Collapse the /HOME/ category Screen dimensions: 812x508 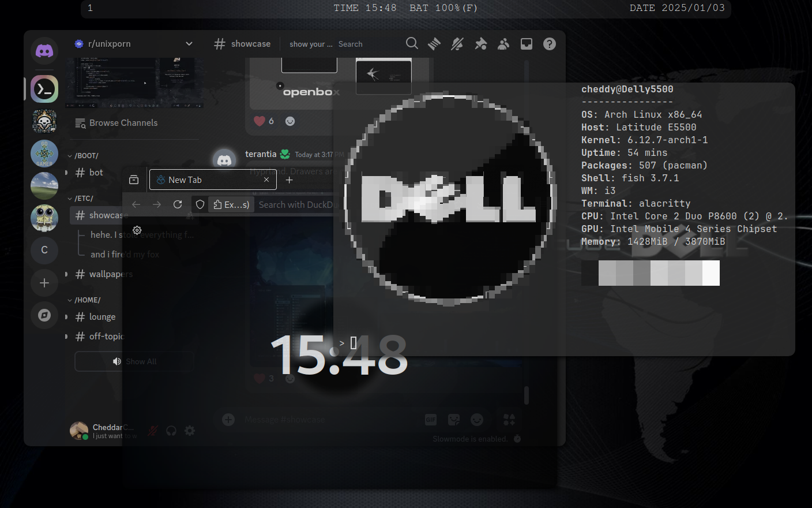[x=84, y=300]
